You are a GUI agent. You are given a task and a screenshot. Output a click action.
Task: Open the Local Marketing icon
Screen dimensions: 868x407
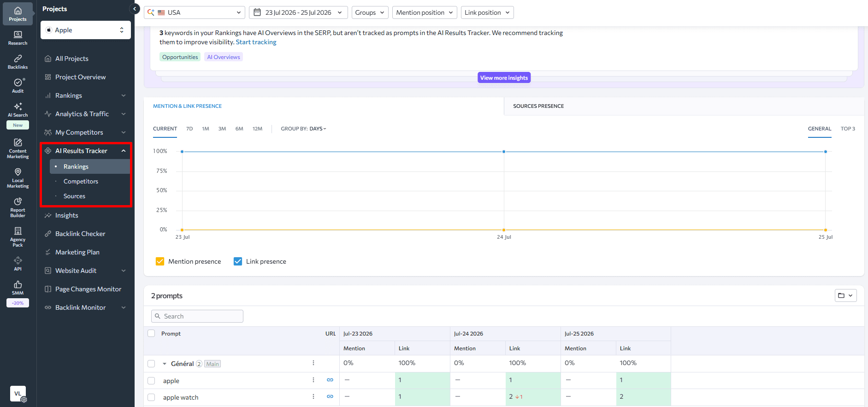click(x=18, y=178)
